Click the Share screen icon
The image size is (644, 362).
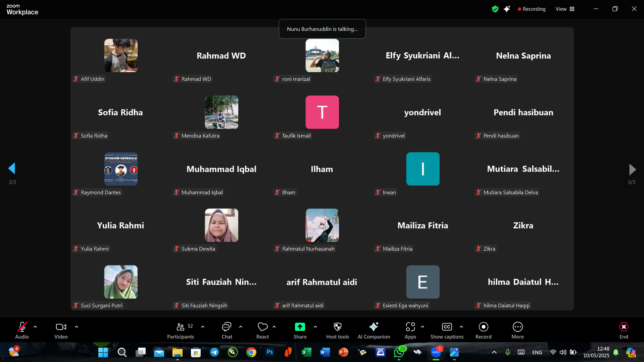(x=300, y=327)
